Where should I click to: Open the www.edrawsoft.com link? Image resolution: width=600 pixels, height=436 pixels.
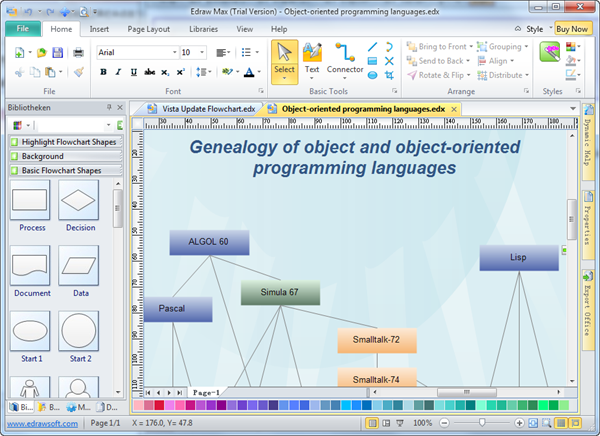point(44,424)
